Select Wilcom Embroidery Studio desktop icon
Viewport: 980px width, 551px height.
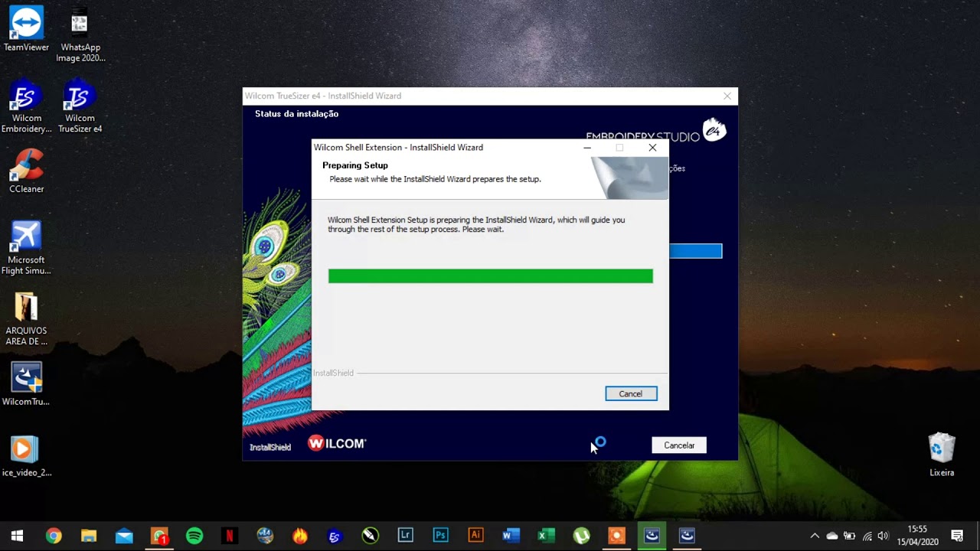26,106
